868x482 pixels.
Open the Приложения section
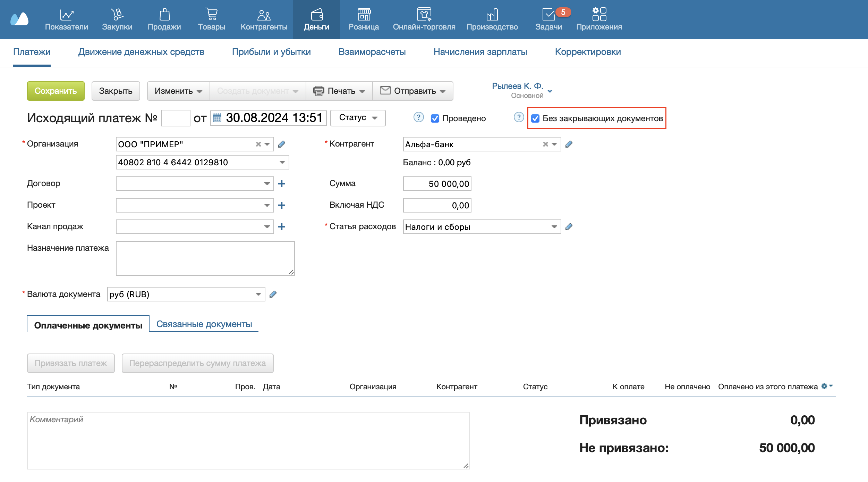coord(599,19)
